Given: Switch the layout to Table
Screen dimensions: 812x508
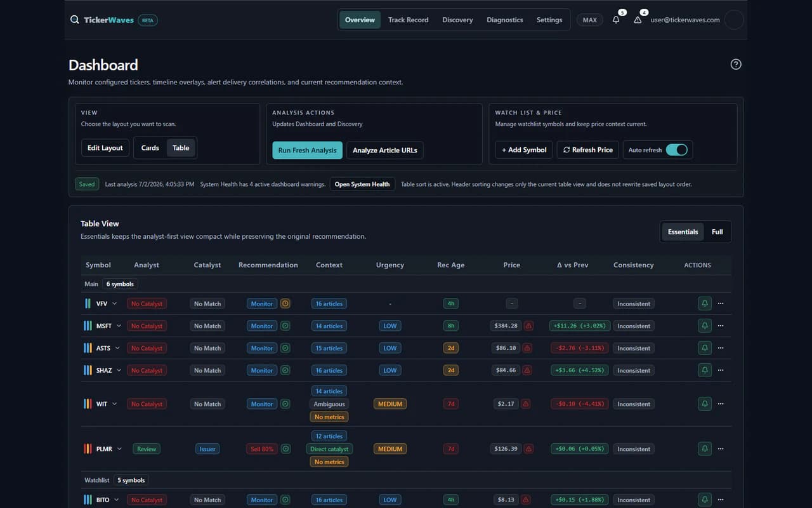Looking at the screenshot, I should (181, 148).
